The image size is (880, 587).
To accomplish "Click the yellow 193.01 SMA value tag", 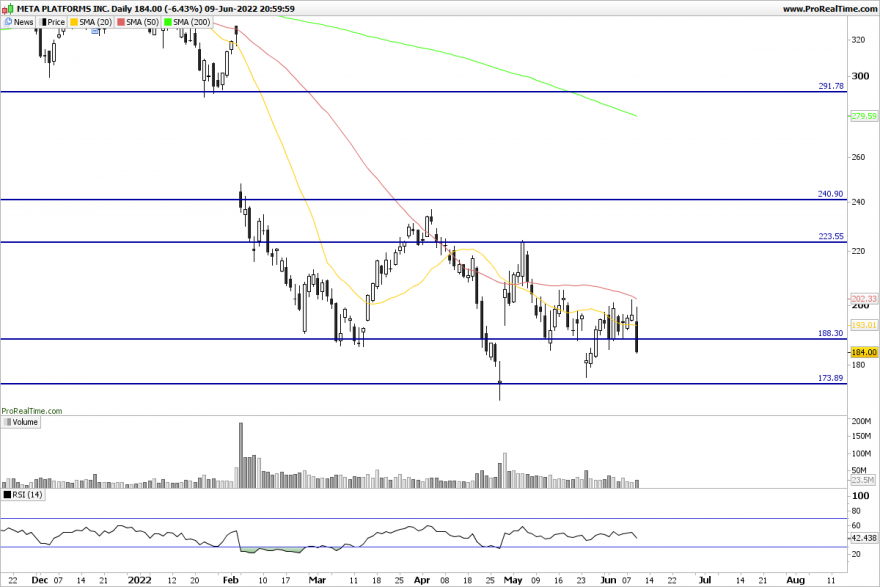I will [x=864, y=325].
